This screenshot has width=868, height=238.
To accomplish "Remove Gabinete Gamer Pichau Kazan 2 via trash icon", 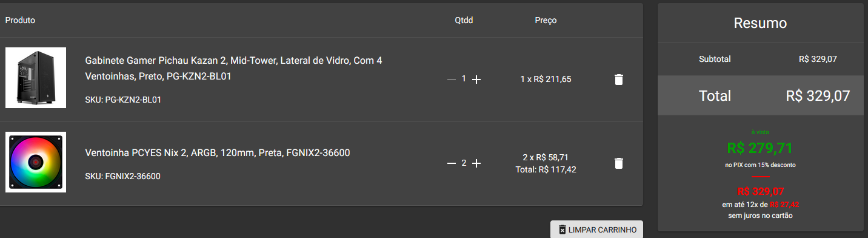I will (618, 80).
